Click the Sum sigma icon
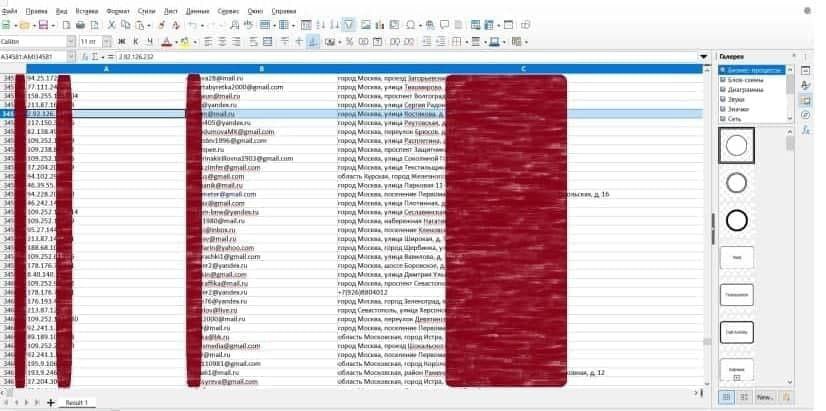Screen dimensions: 826x411 coord(95,56)
